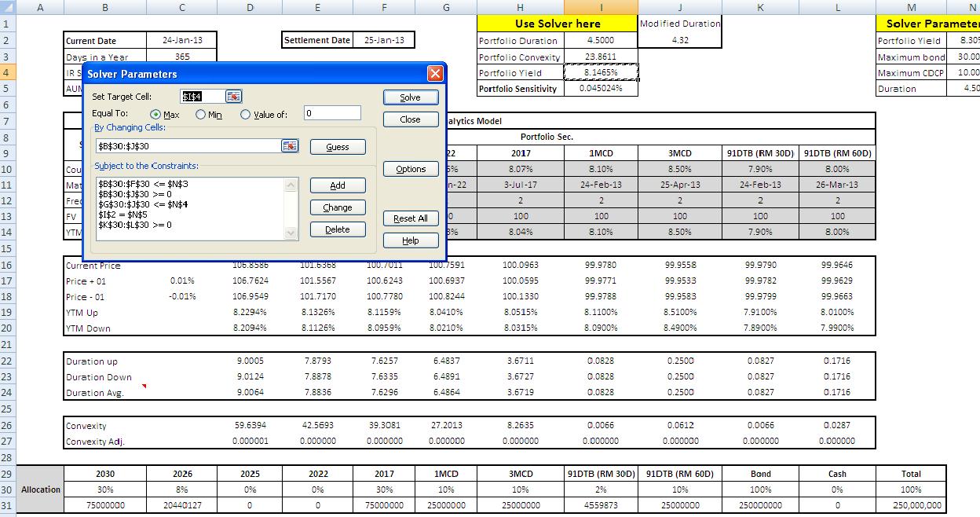
Task: Click Guess to auto-detect changing cells
Action: 338,147
